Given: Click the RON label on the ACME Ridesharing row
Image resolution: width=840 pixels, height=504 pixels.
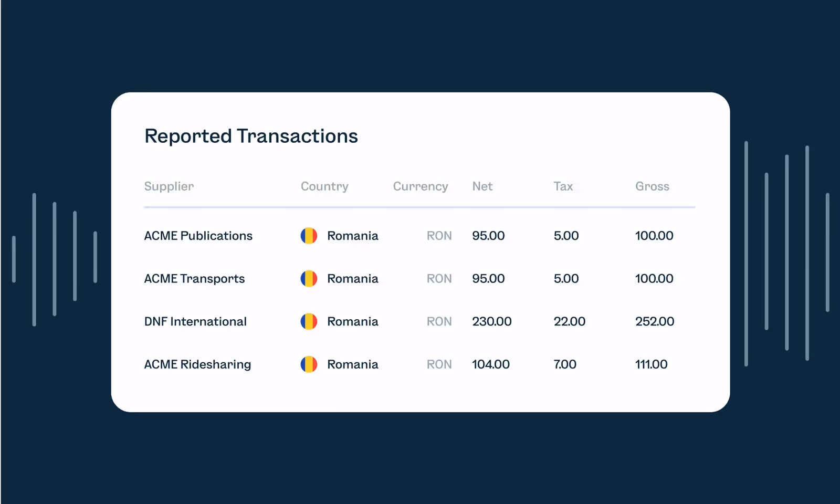Looking at the screenshot, I should point(439,364).
